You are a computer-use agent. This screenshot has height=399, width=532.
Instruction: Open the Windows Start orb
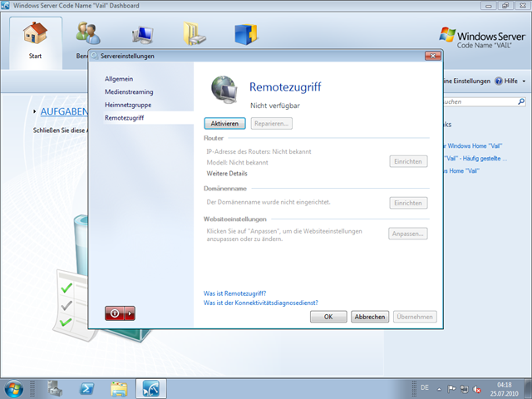[x=14, y=389]
